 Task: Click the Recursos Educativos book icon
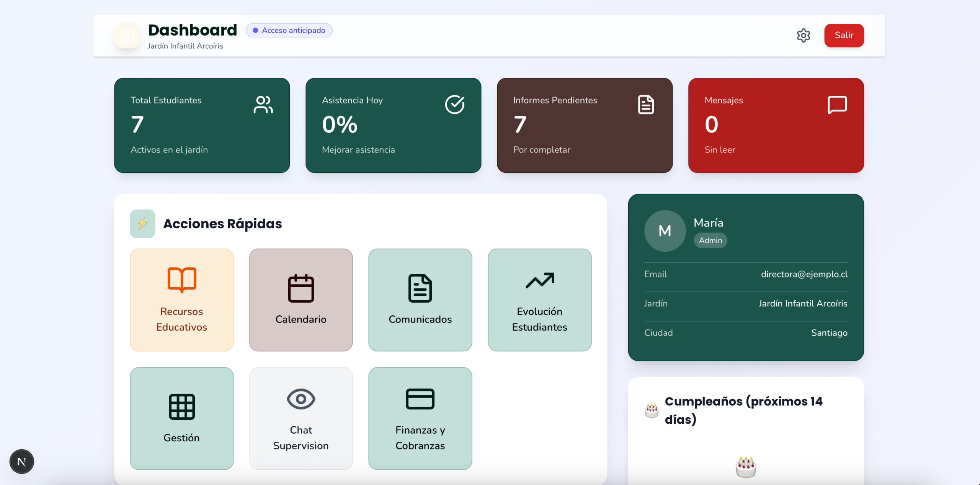182,280
